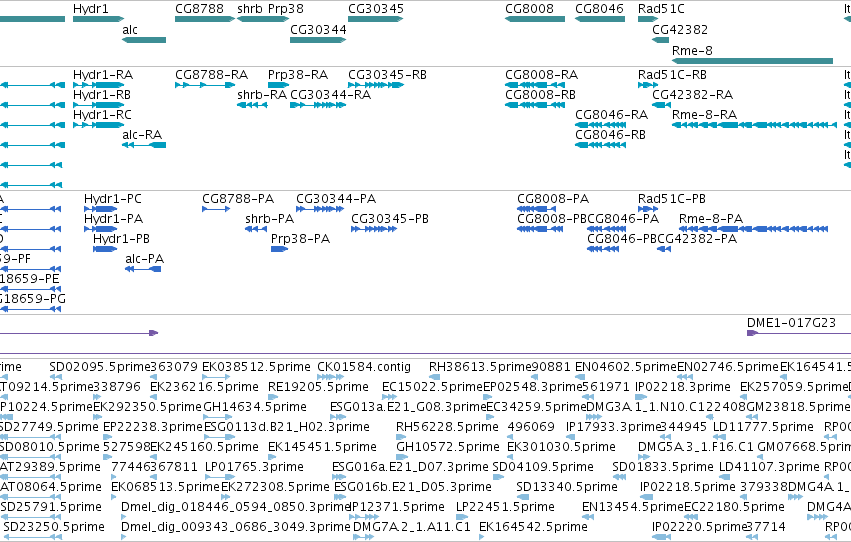Select the CK01584.contig entry
This screenshot has width=851, height=542.
(364, 367)
